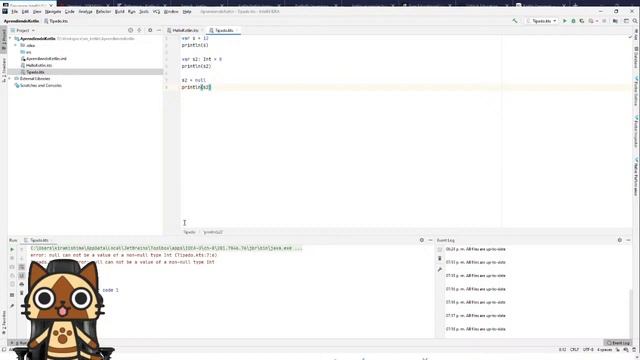Select HelloKotlin.kts in project tree
Screen dimensions: 640x360
36,65
